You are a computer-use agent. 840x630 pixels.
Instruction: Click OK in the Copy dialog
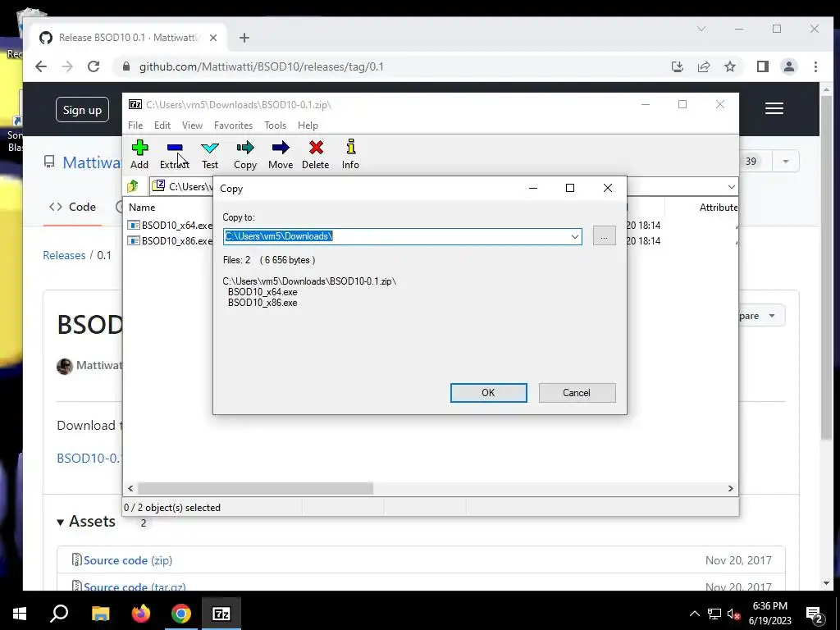point(488,393)
